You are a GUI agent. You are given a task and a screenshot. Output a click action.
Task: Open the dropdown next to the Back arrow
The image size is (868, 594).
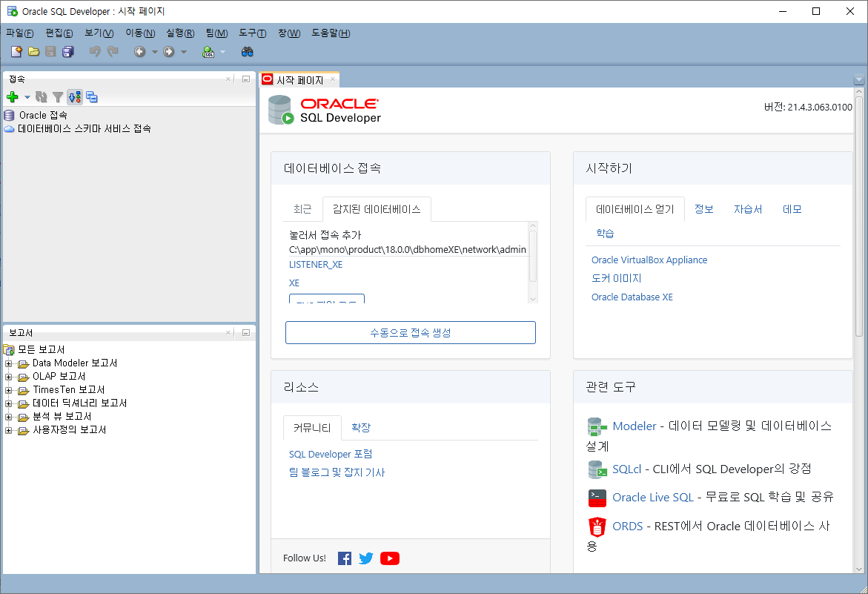(154, 51)
